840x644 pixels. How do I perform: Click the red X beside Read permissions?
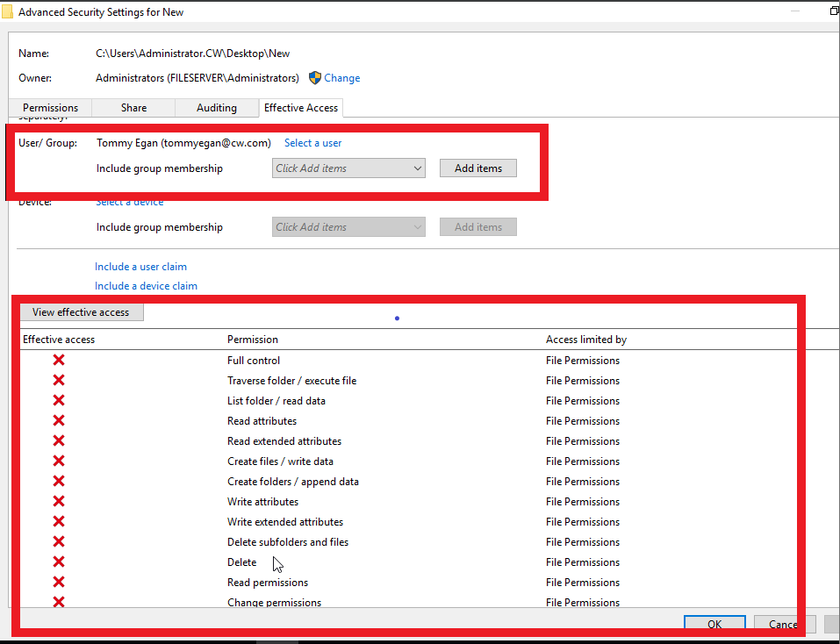pyautogui.click(x=59, y=583)
